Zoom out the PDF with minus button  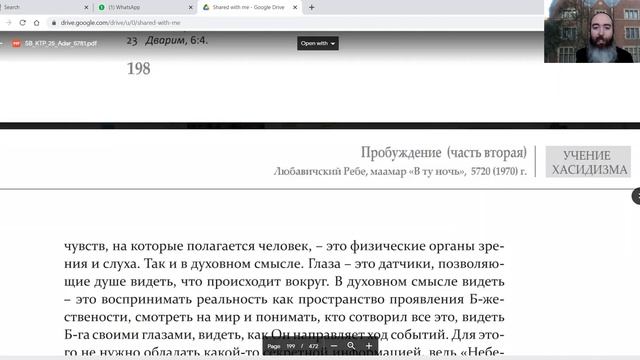334,346
